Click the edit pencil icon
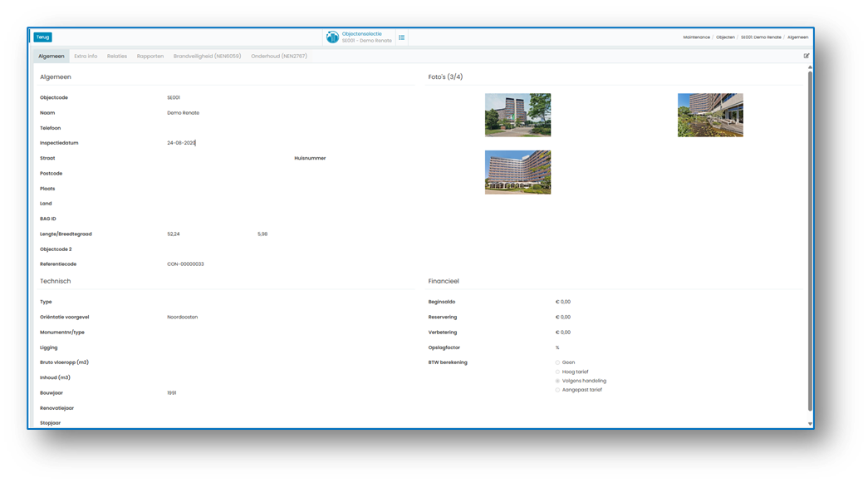 pyautogui.click(x=806, y=56)
